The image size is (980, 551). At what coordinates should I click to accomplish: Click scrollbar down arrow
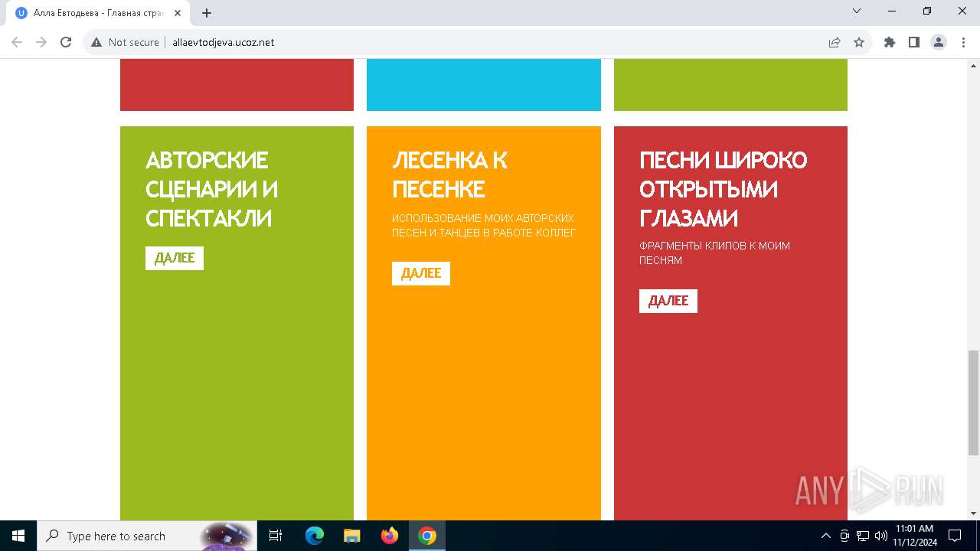click(x=973, y=514)
